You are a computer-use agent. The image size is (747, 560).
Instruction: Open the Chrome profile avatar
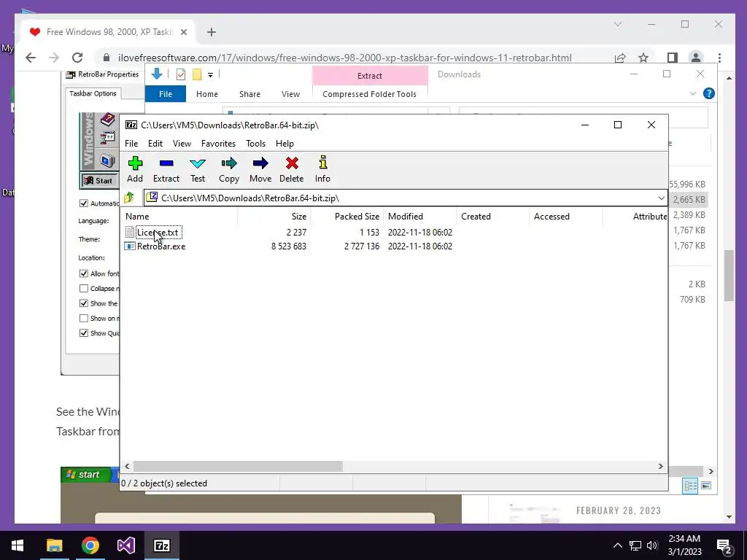click(696, 58)
